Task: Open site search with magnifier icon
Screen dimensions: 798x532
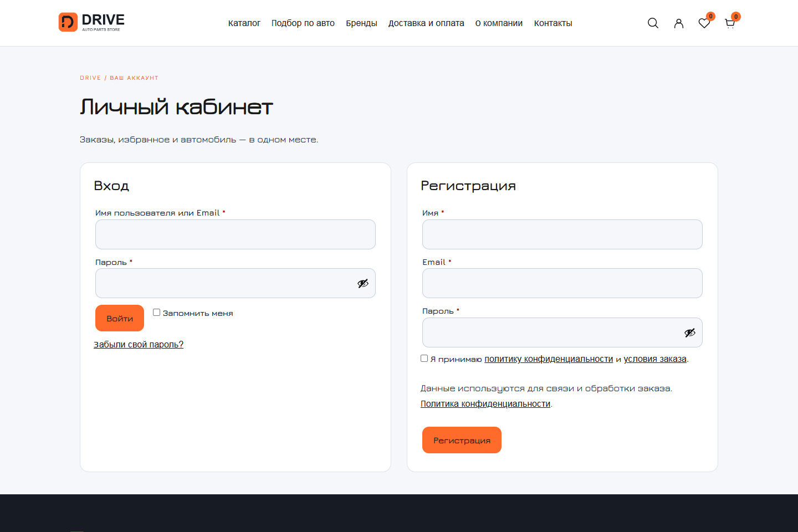Action: click(653, 23)
